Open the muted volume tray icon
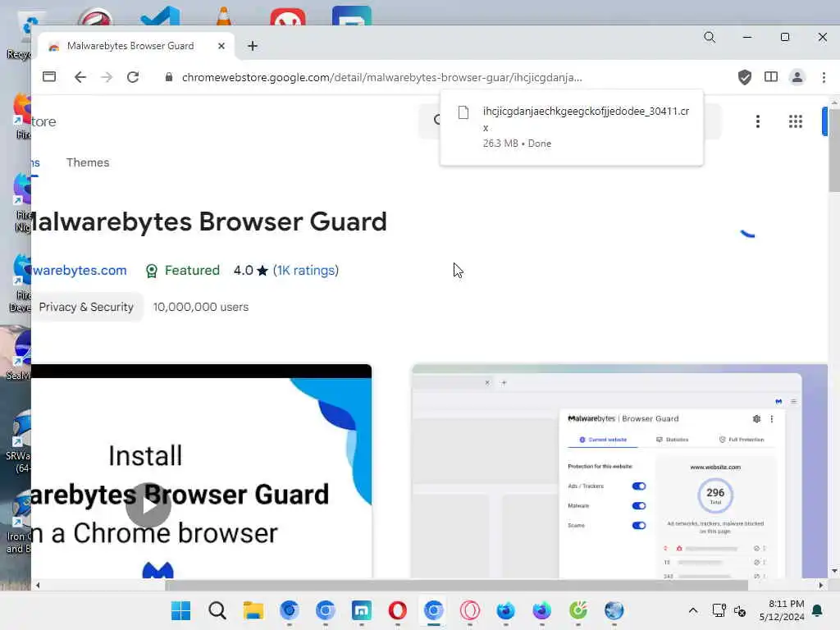Screen dimensions: 840x630 tap(740, 610)
